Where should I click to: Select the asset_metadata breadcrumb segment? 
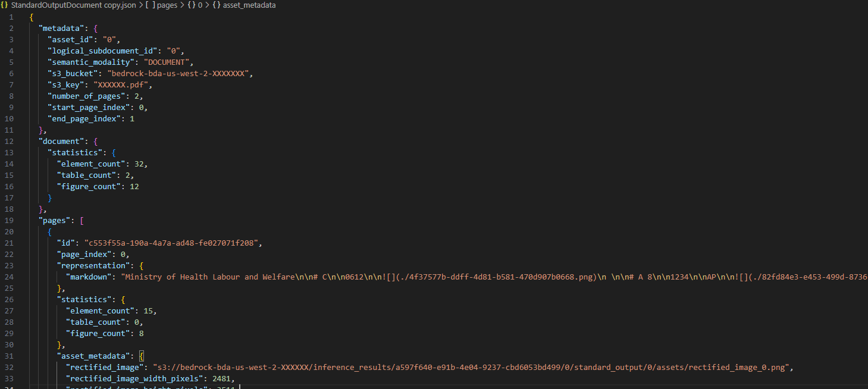[249, 5]
